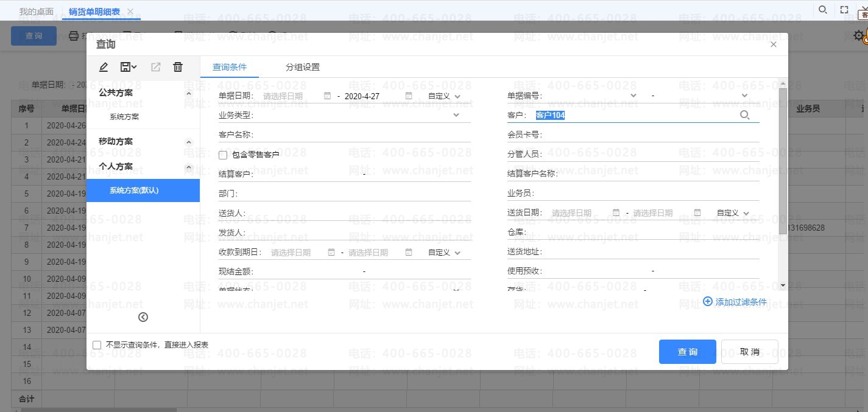
Task: Click the edit pencil icon for query schemes
Action: (x=103, y=67)
